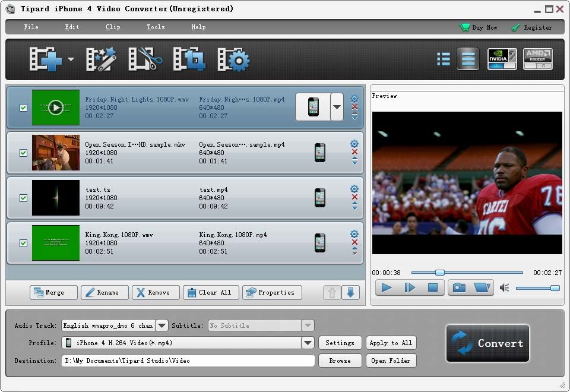Click iPhone profile icon for Open Season
This screenshot has width=570, height=392.
tap(320, 153)
